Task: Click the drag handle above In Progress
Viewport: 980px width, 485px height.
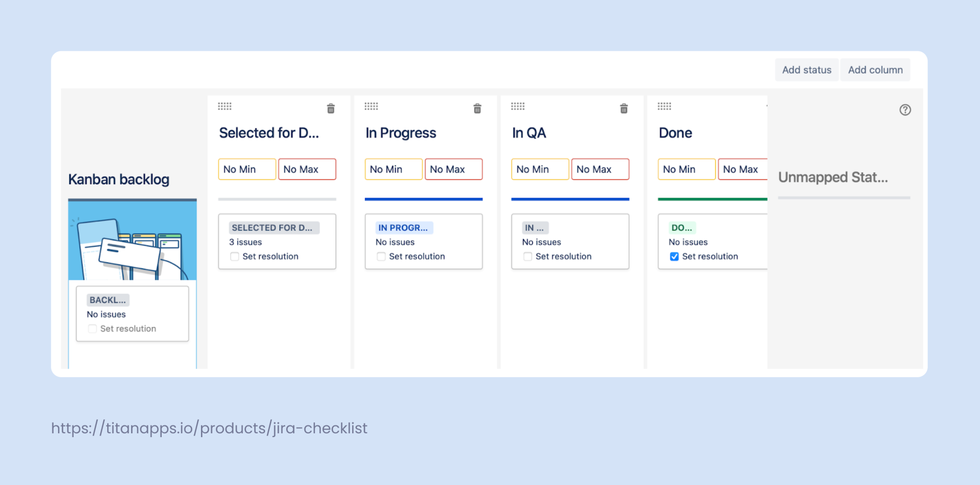Action: click(x=371, y=106)
